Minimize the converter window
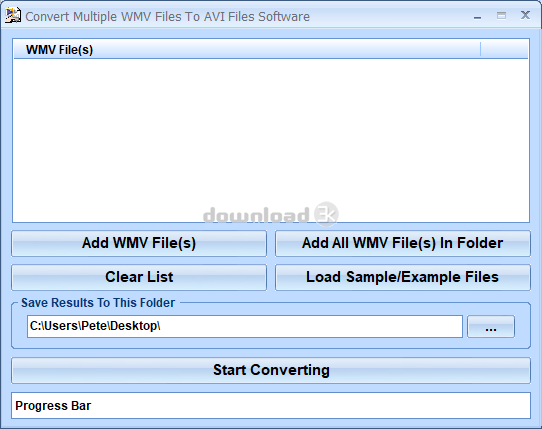 click(x=477, y=17)
